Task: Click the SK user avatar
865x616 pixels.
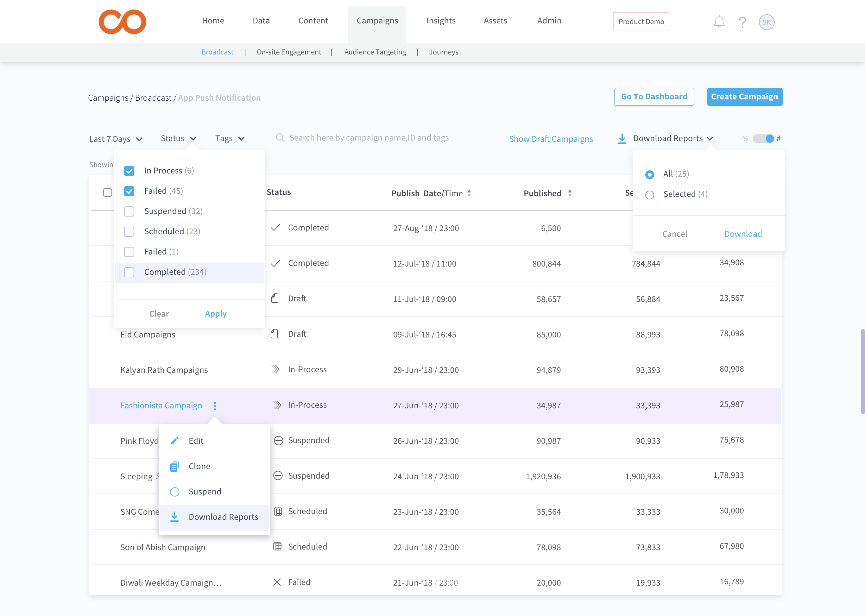Action: click(x=766, y=22)
